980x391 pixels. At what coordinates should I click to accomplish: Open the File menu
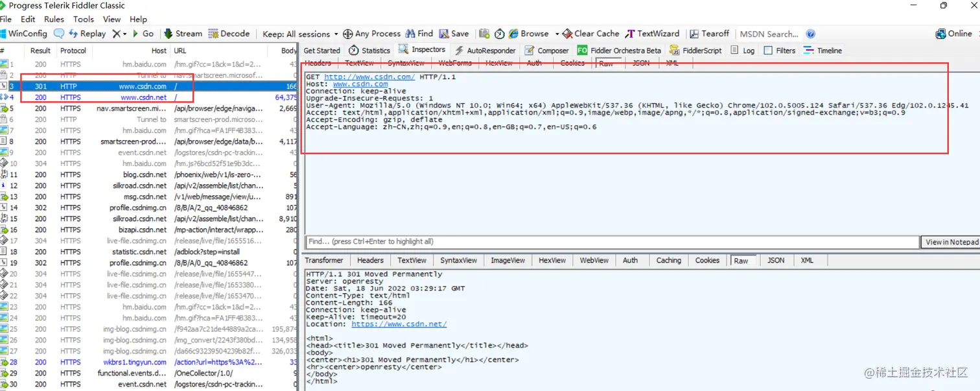click(x=6, y=19)
